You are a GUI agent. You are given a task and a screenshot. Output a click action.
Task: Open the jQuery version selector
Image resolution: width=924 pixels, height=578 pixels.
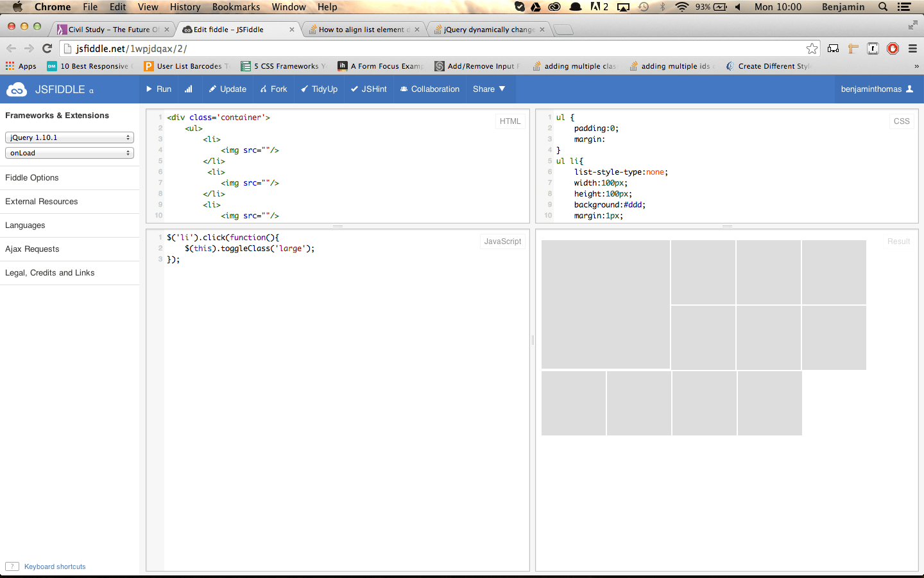coord(69,137)
